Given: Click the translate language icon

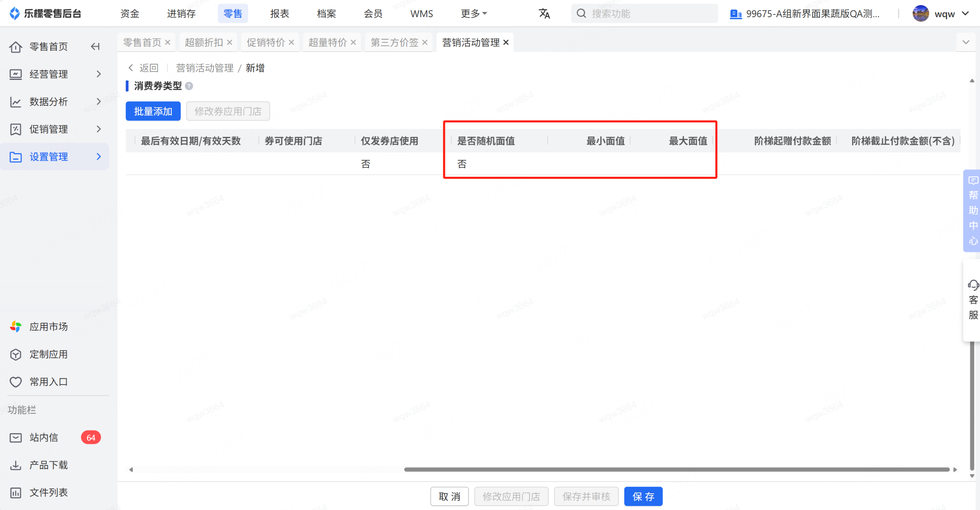Looking at the screenshot, I should pyautogui.click(x=544, y=14).
